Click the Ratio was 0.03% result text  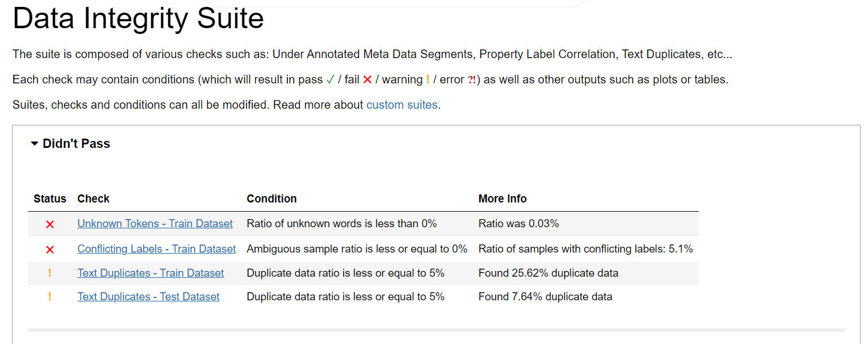point(519,223)
